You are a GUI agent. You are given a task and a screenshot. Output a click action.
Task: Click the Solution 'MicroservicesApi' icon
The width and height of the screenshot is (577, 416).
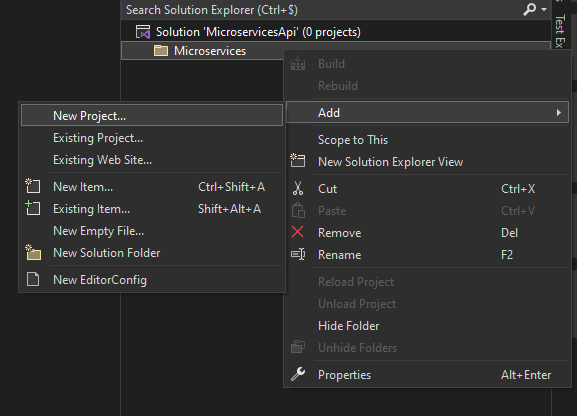tap(143, 32)
